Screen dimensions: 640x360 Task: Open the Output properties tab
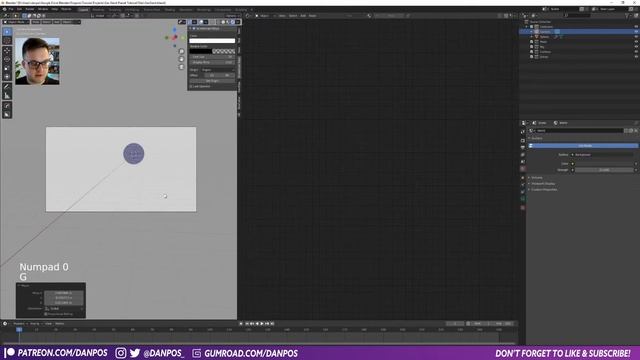point(523,147)
